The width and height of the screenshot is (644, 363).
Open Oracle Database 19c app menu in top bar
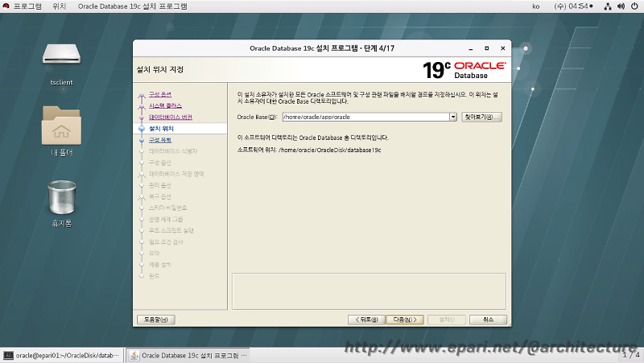pyautogui.click(x=132, y=6)
